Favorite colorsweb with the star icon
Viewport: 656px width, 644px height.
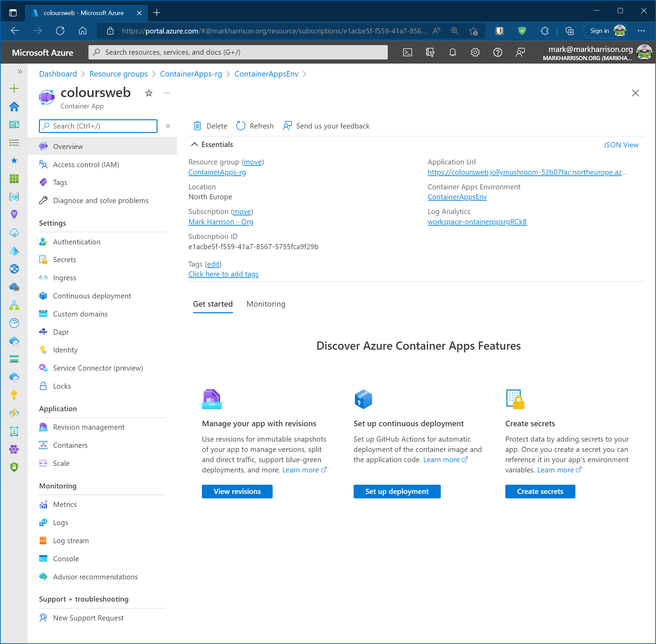coord(149,93)
